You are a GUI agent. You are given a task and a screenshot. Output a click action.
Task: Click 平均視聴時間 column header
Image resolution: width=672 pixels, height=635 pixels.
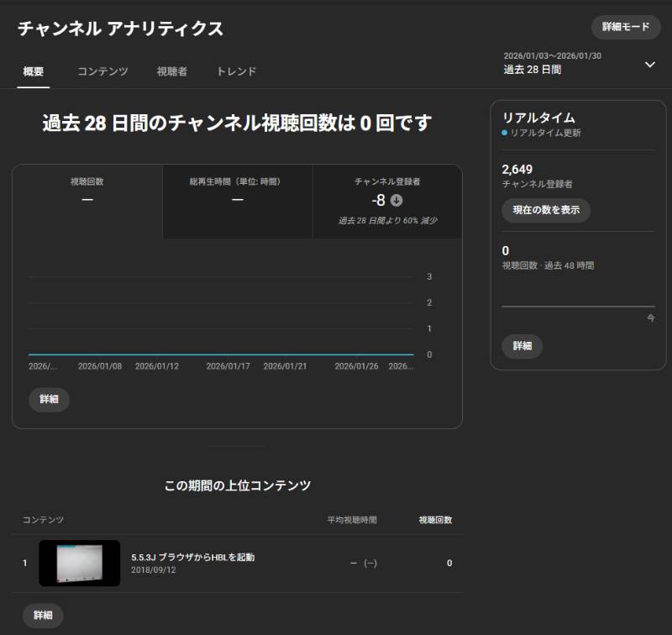pyautogui.click(x=352, y=520)
